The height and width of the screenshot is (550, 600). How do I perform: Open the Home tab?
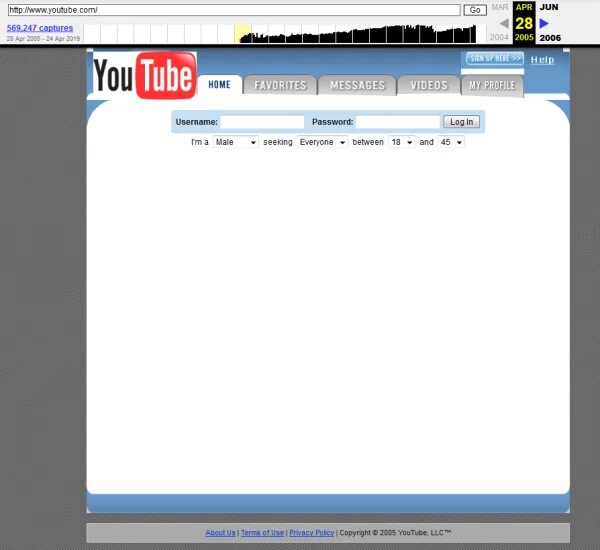tap(220, 85)
